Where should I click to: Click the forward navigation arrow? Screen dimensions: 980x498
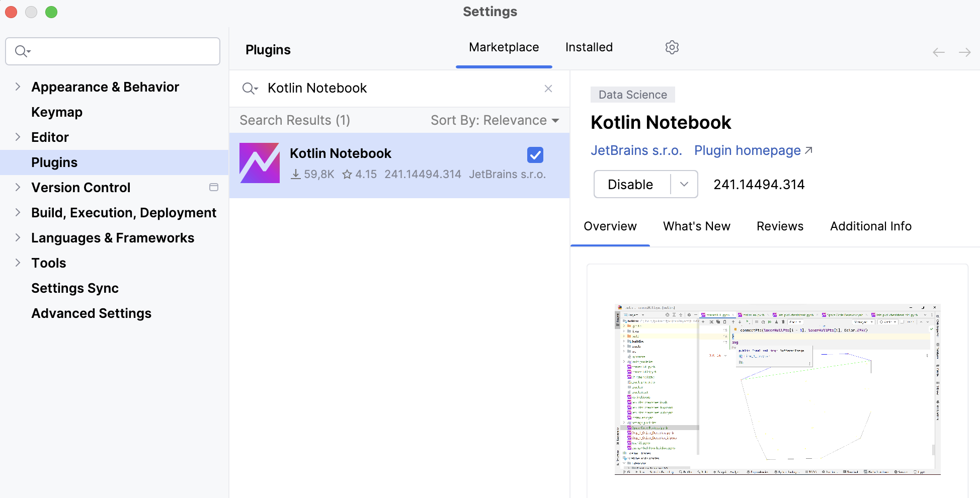pyautogui.click(x=964, y=52)
